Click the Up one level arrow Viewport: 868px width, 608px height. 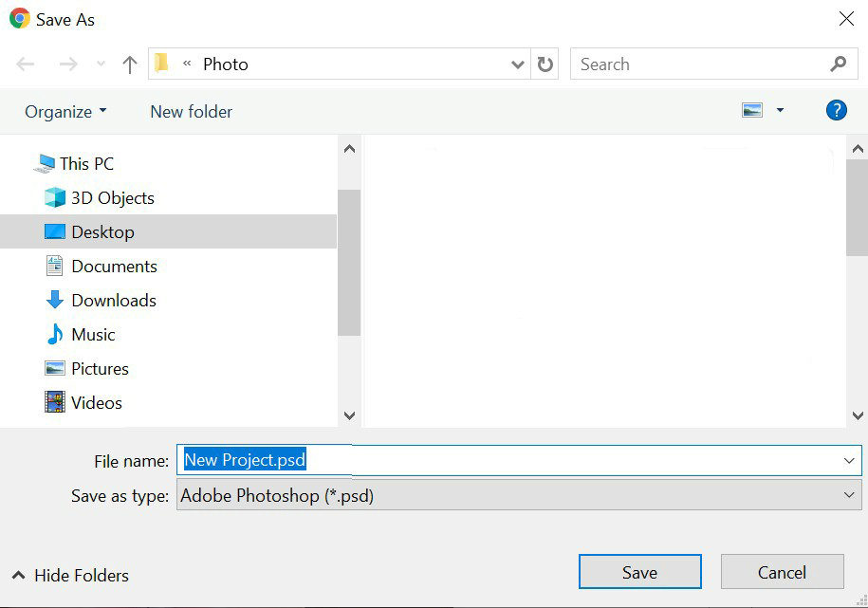130,64
